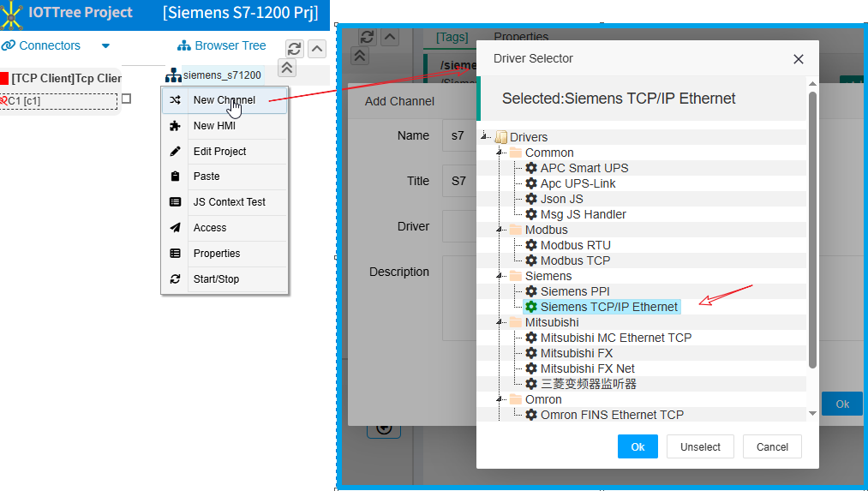Click the Ok button of Add Channel dialog
Viewport: 868px width, 491px height.
click(x=842, y=404)
